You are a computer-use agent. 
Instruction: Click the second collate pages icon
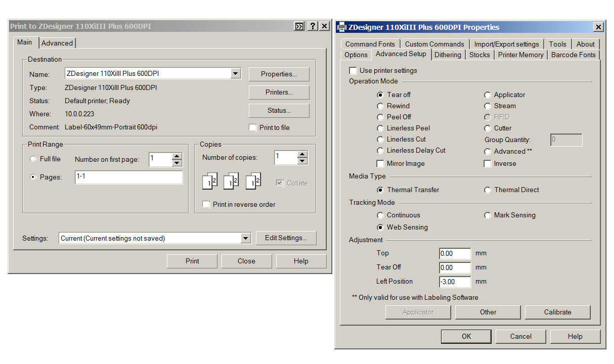(x=231, y=181)
